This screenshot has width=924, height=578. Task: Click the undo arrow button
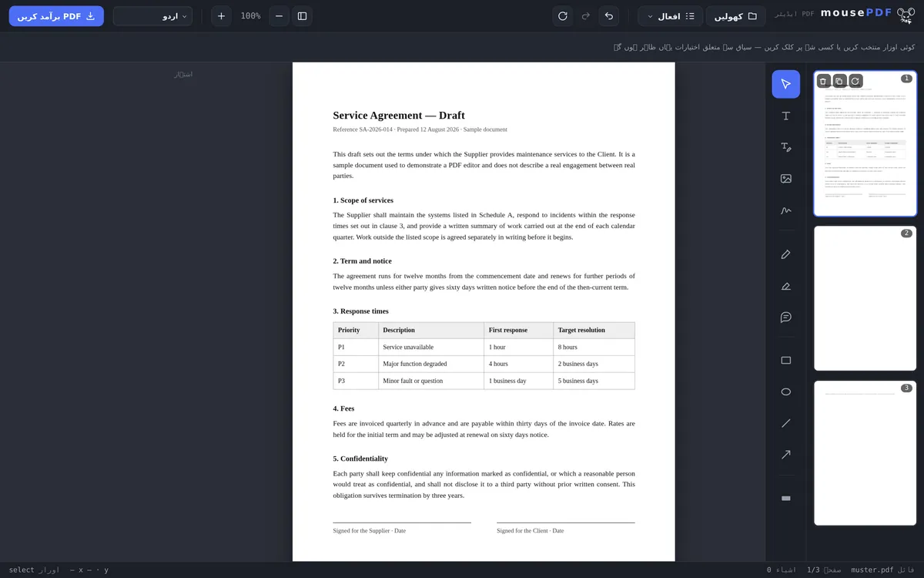tap(609, 15)
